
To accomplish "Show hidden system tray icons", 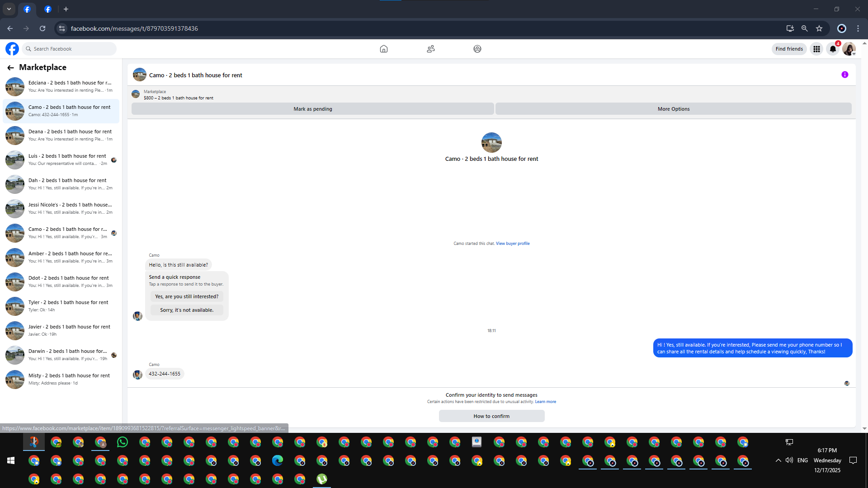I will pos(778,460).
